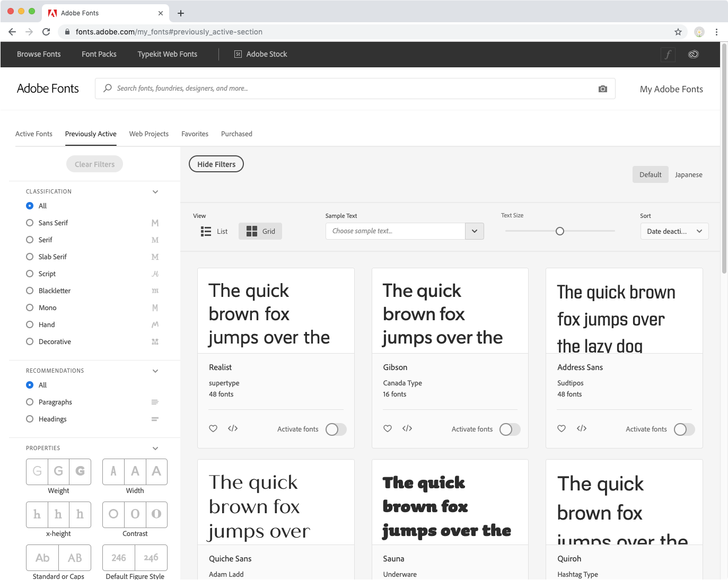
Task: Open web project code icon for Address Sans
Action: point(582,428)
